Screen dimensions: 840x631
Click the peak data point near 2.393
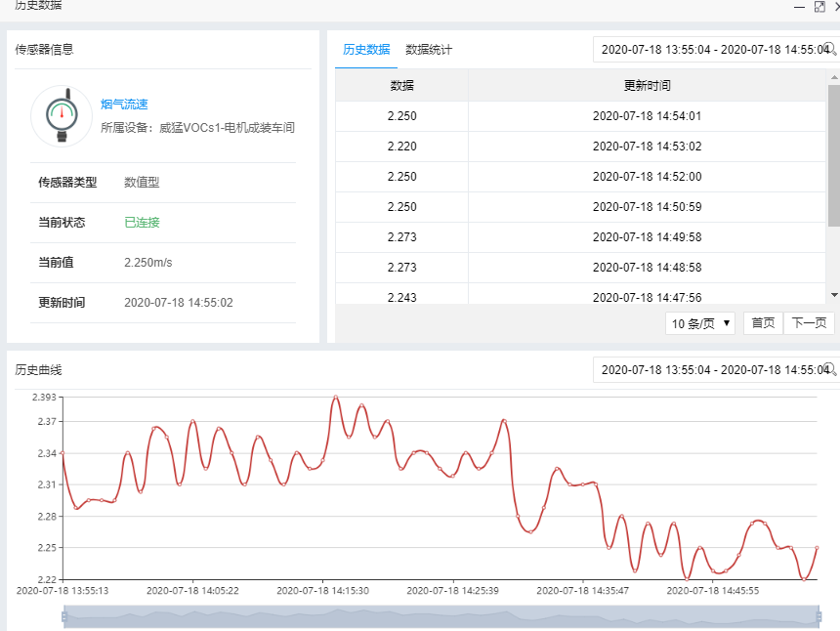335,397
